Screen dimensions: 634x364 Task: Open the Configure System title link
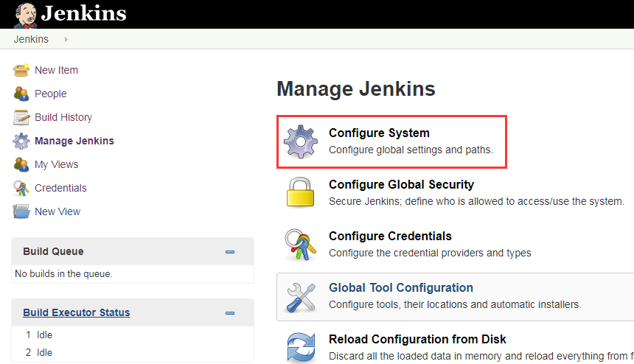379,133
